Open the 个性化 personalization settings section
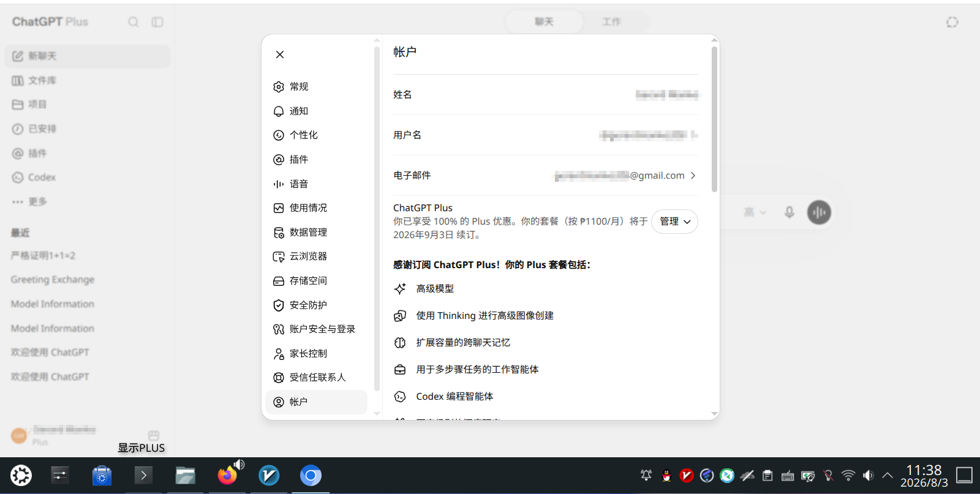Screen dimensions: 980x494 [x=316, y=135]
